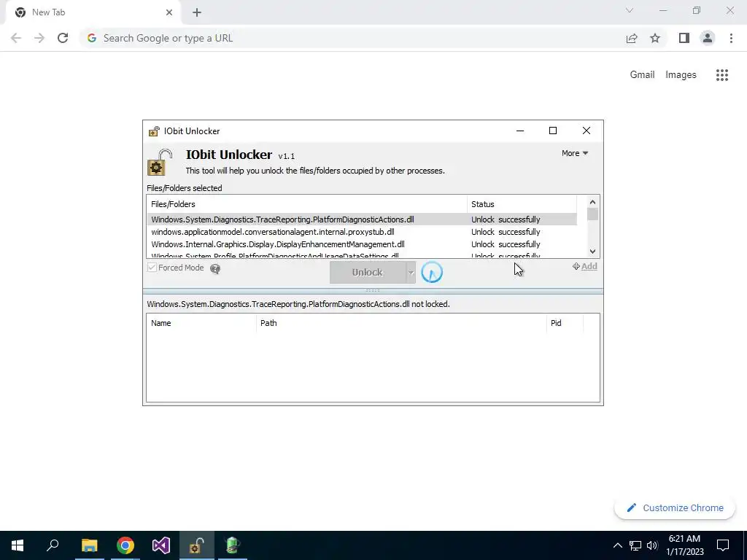
Task: Open the notification center icon
Action: [723, 545]
